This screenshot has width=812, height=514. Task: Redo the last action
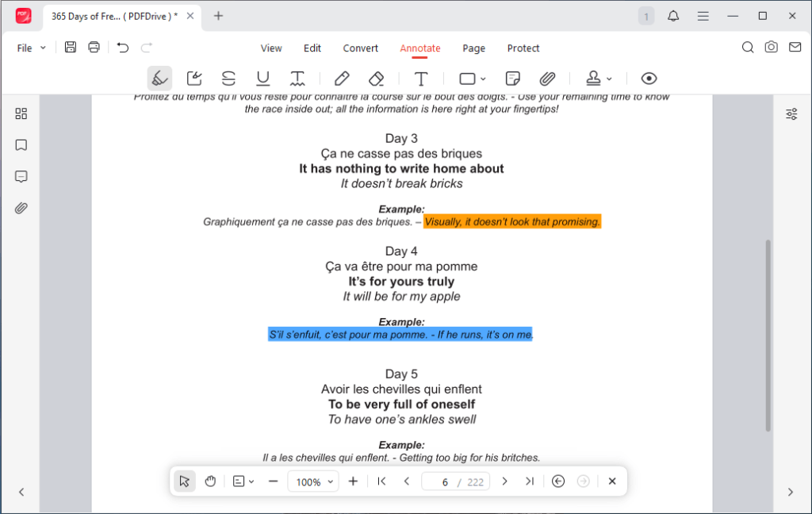tap(147, 48)
